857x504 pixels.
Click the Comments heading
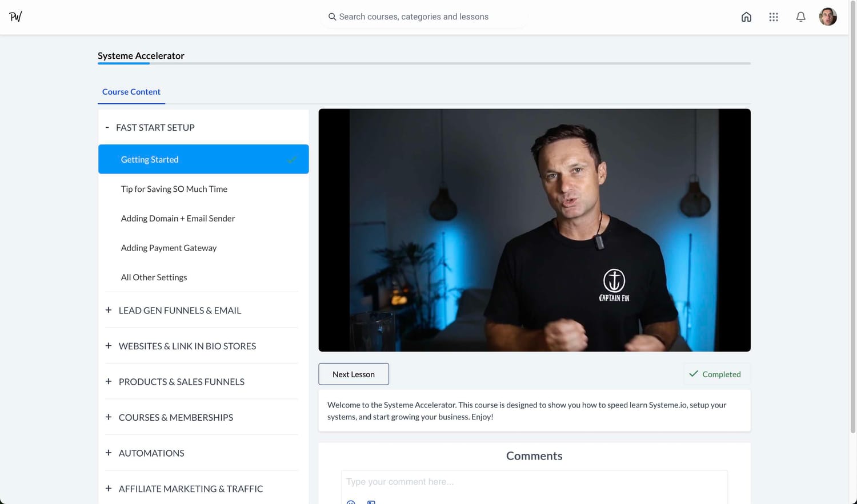[x=534, y=455]
